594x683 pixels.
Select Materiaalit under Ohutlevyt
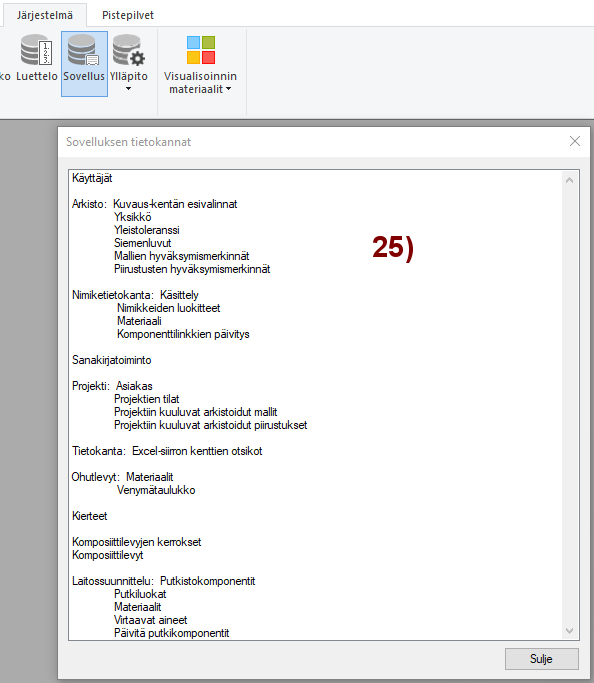click(x=149, y=477)
